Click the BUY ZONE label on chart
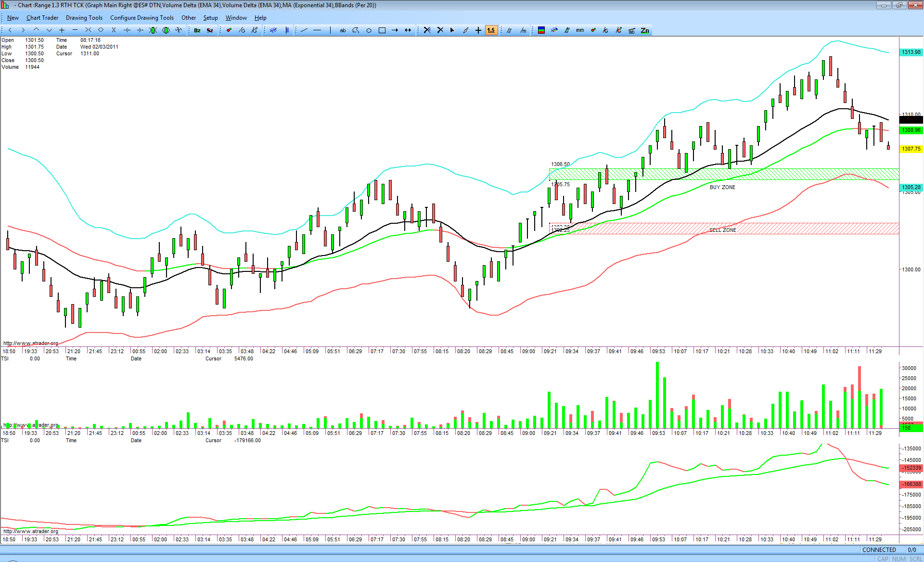 (x=722, y=187)
